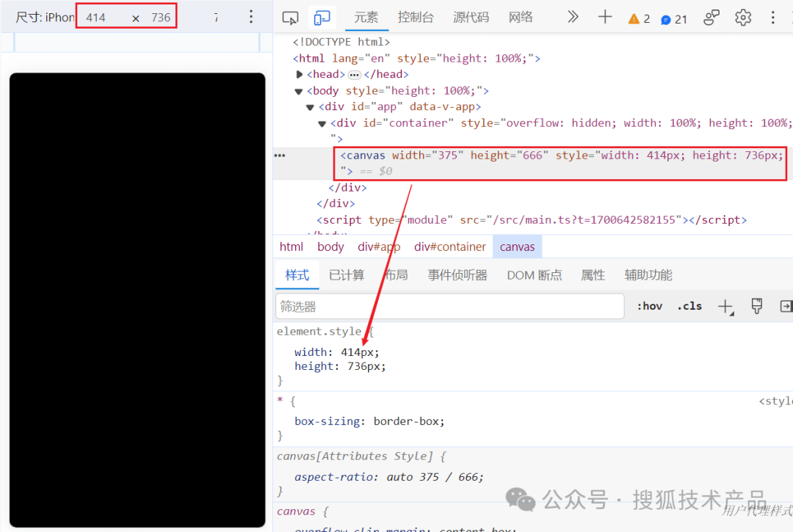Collapse the div id="container" node
Image resolution: width=793 pixels, height=532 pixels.
(322, 124)
